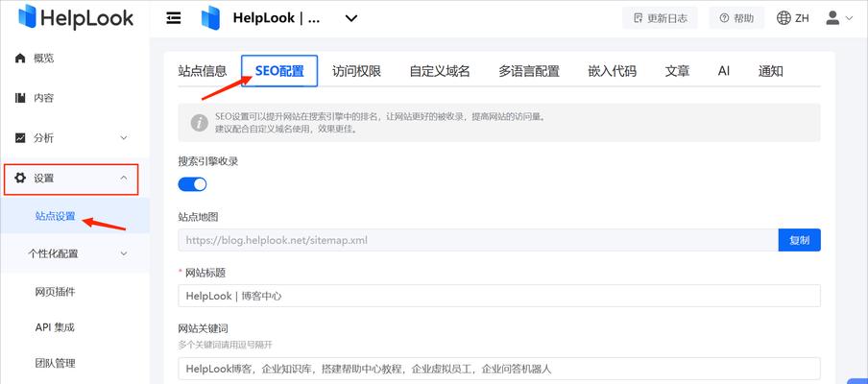
Task: Click the 网站标题 input field
Action: tap(499, 296)
